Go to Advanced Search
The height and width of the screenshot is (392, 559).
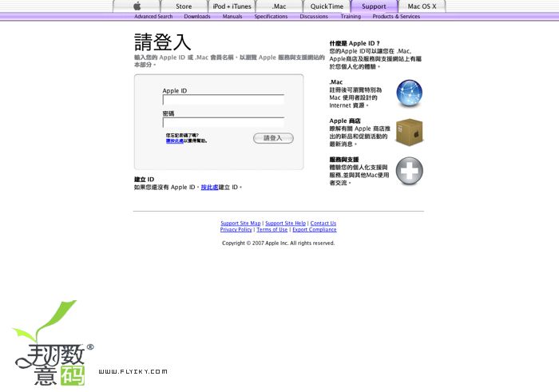(x=153, y=17)
